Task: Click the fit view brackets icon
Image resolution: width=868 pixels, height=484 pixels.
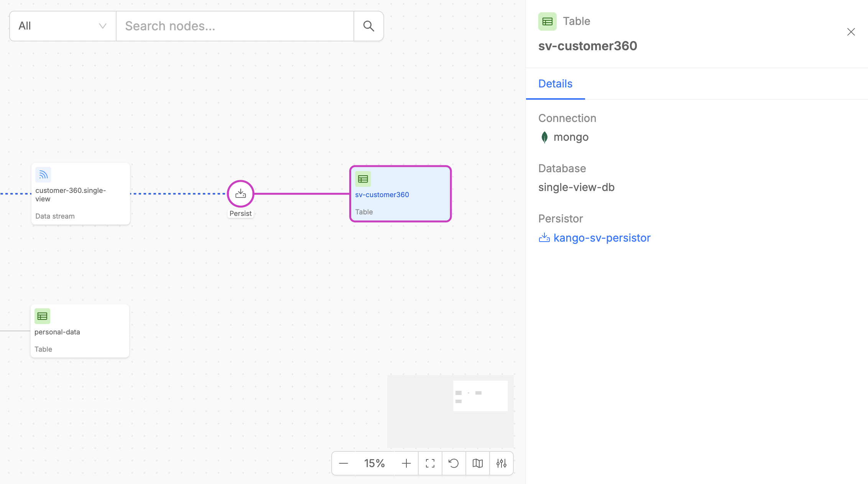Action: [430, 463]
